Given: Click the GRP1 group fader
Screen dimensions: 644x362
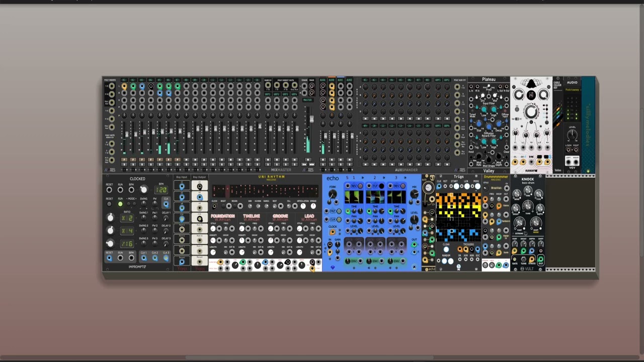Looking at the screenshot, I should pyautogui.click(x=271, y=129).
